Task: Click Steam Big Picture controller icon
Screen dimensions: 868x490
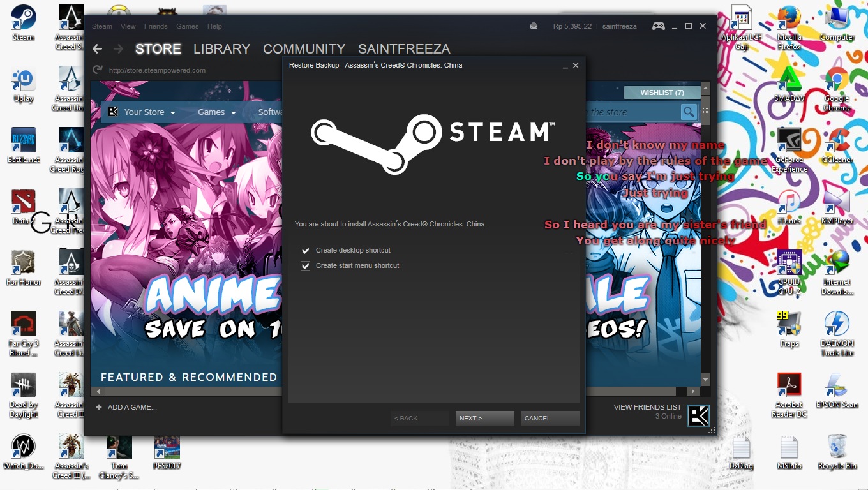Action: pyautogui.click(x=658, y=26)
